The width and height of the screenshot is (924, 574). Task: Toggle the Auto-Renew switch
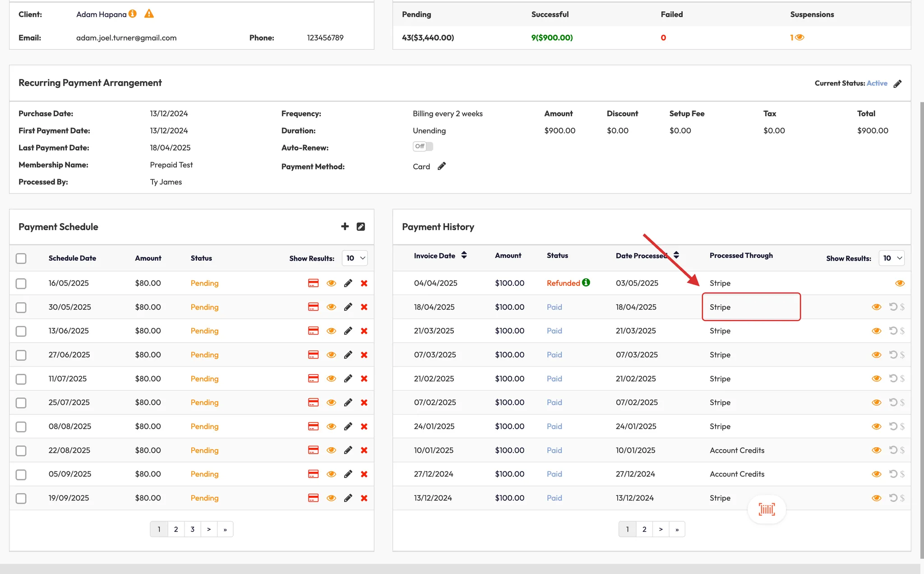(x=423, y=147)
